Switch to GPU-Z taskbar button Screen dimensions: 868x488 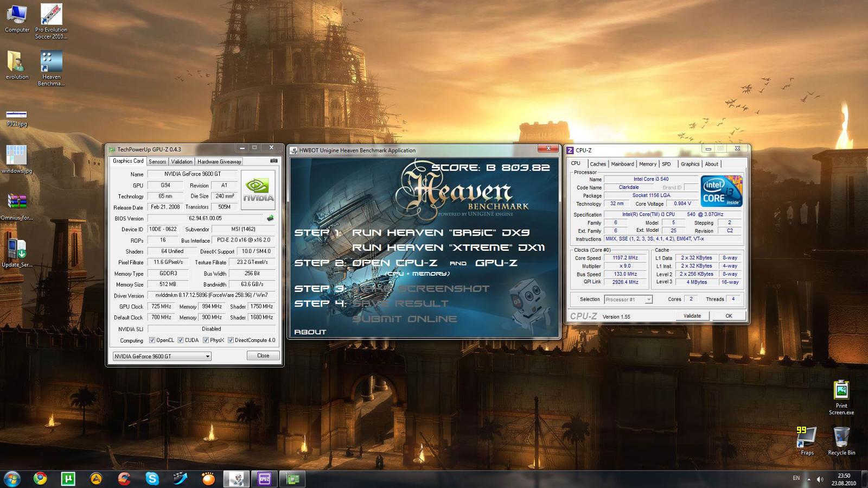[292, 479]
